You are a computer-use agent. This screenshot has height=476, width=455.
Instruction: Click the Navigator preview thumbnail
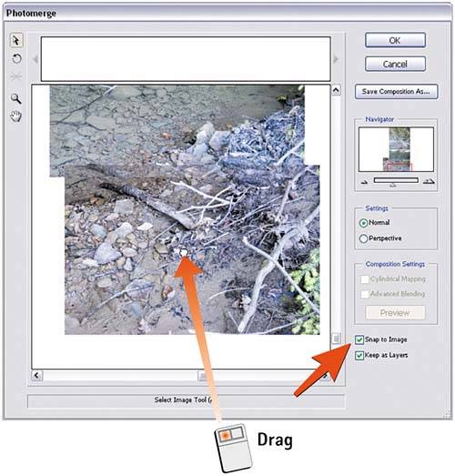(396, 149)
